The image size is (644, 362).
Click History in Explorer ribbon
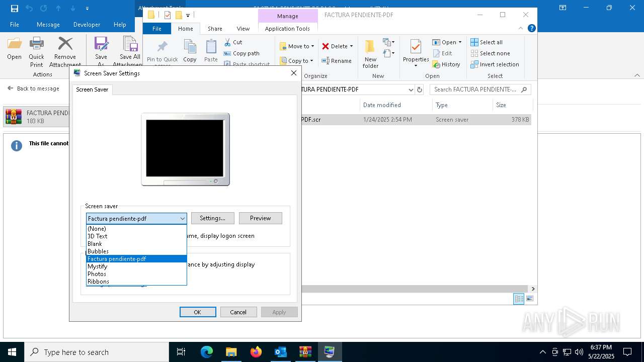pyautogui.click(x=446, y=64)
